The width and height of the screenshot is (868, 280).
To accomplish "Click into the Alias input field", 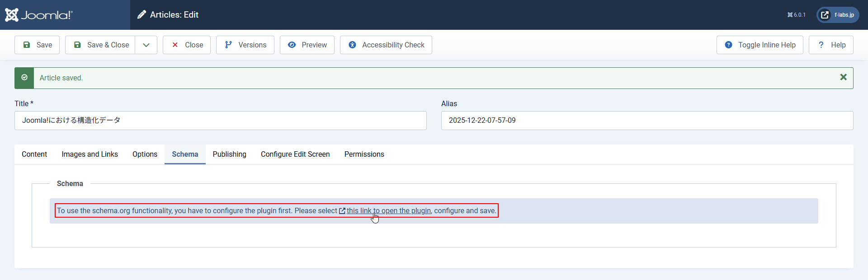I will (647, 121).
